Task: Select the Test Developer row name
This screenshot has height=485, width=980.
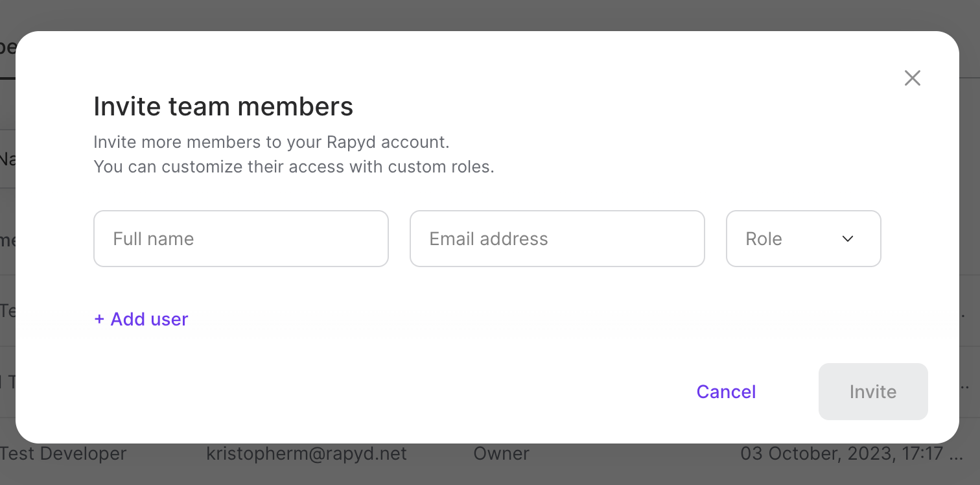Action: 64,454
